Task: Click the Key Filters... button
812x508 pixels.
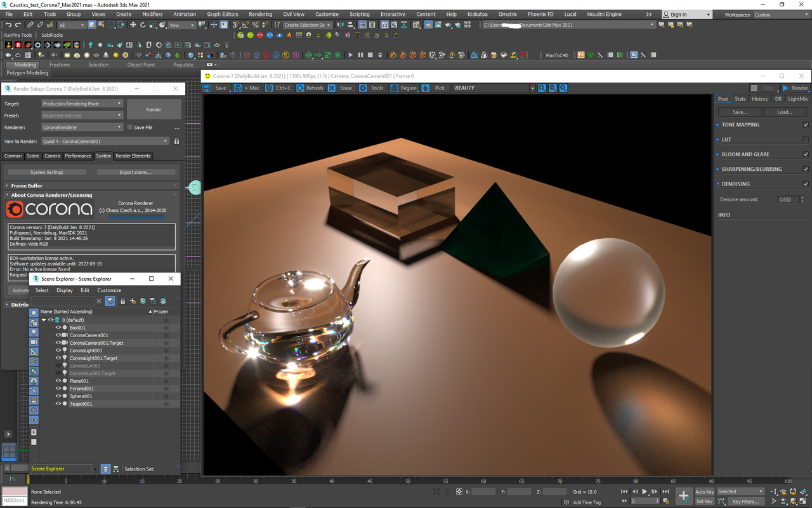Action: pos(746,502)
